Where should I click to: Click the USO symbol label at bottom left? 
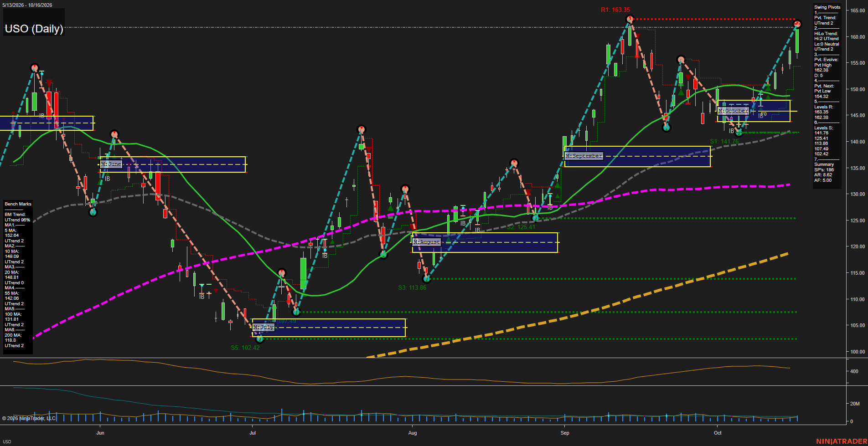[7, 441]
